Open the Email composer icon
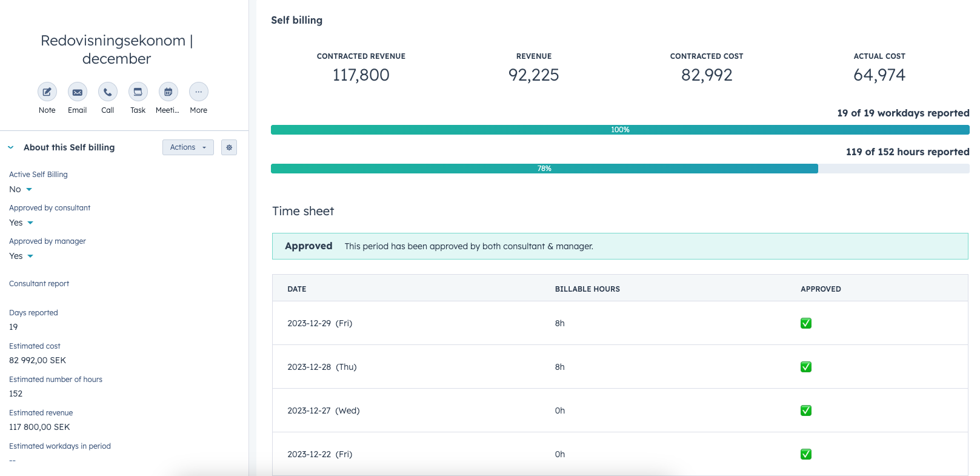Screen dimensions: 980x476 (x=78, y=92)
